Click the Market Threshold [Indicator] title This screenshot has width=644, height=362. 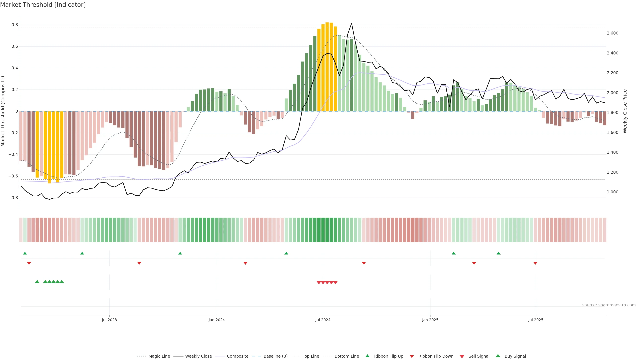click(x=43, y=5)
